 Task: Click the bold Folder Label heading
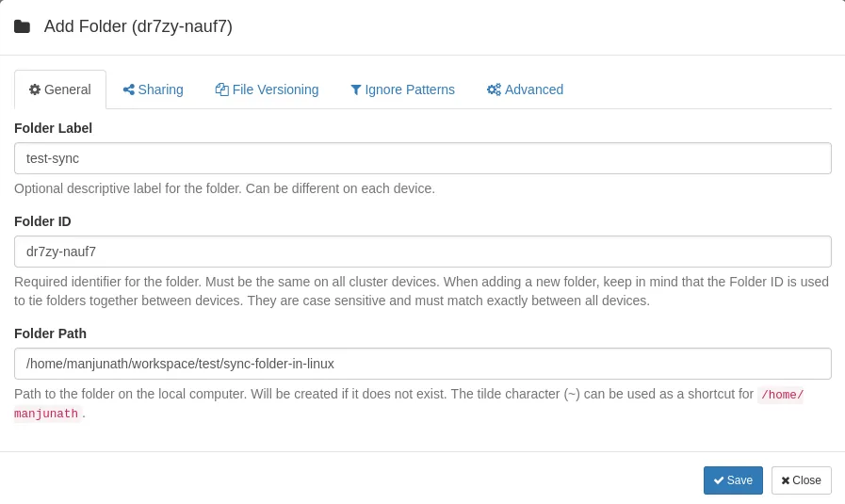tap(53, 128)
